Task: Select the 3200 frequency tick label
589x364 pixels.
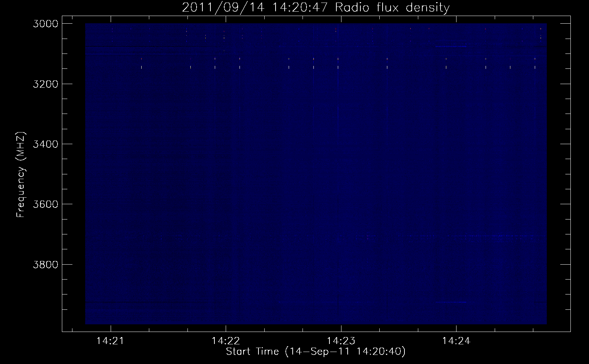Action: coord(46,84)
